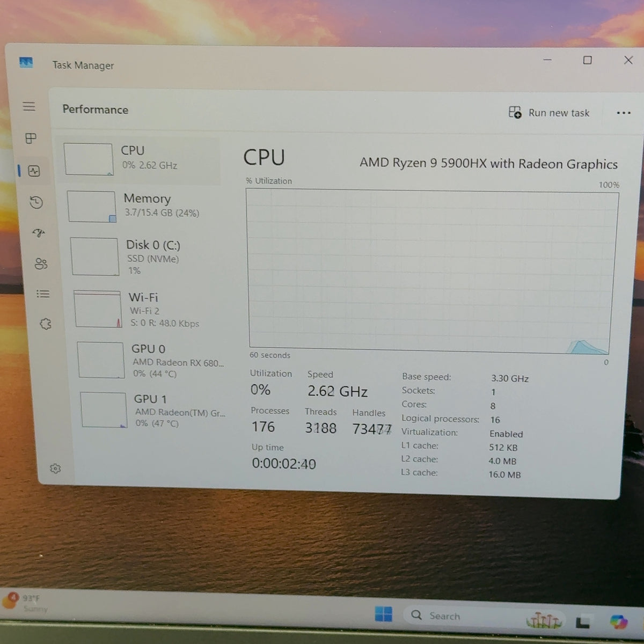Screen dimensions: 644x644
Task: Open the Users page icon
Action: coord(41,264)
